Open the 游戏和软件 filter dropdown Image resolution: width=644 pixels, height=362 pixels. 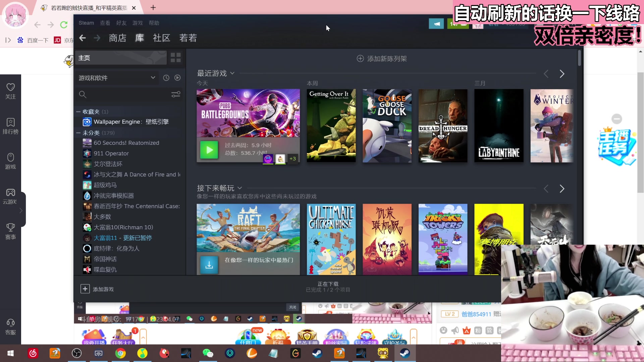(117, 78)
